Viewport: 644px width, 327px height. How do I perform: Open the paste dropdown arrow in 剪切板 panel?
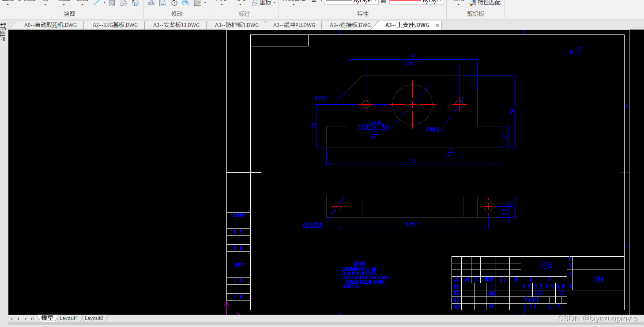point(458,4)
